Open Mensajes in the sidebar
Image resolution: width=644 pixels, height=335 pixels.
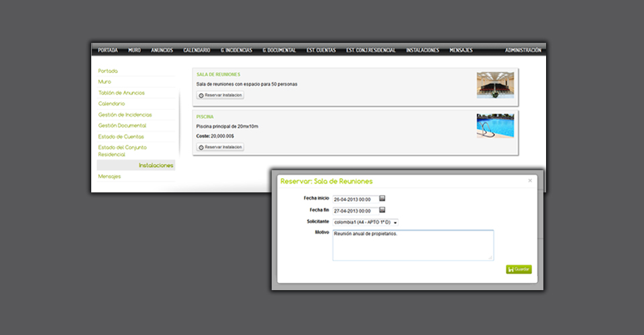tap(109, 176)
